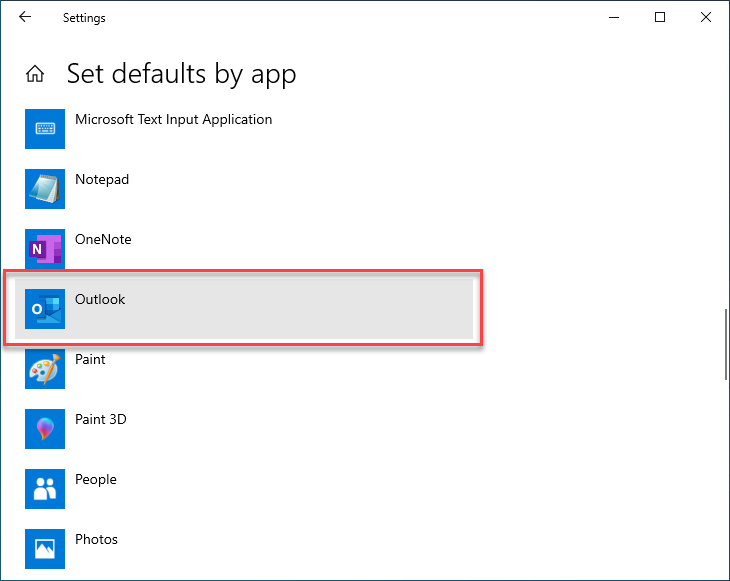This screenshot has width=730, height=581.
Task: Go back with the arrow icon
Action: pos(25,17)
